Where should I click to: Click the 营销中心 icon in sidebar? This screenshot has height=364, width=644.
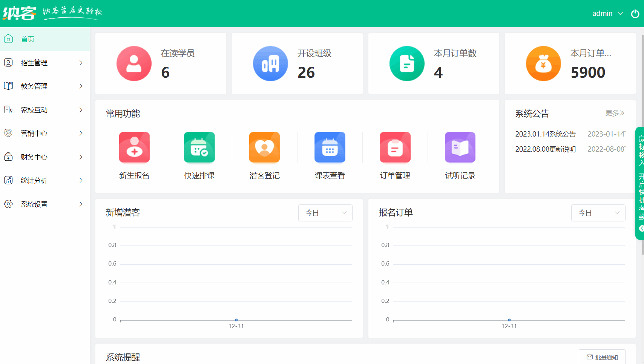point(8,133)
